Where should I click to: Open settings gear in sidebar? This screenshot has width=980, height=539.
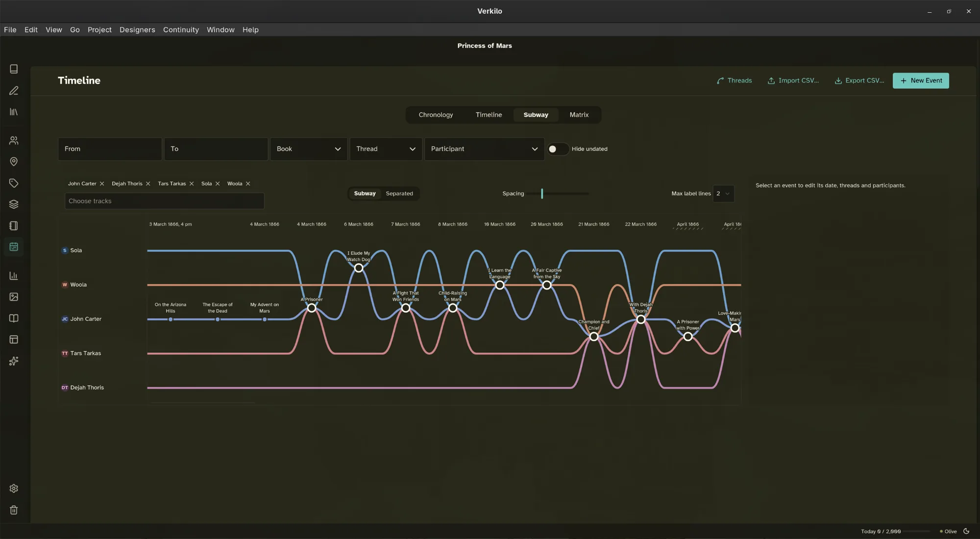14,489
